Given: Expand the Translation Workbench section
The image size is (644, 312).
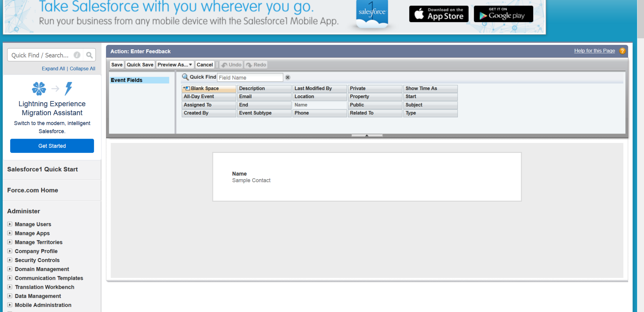Looking at the screenshot, I should tap(10, 287).
